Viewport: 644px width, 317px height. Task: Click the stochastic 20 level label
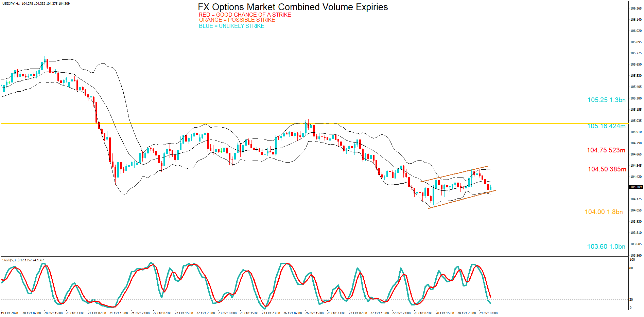click(631, 299)
